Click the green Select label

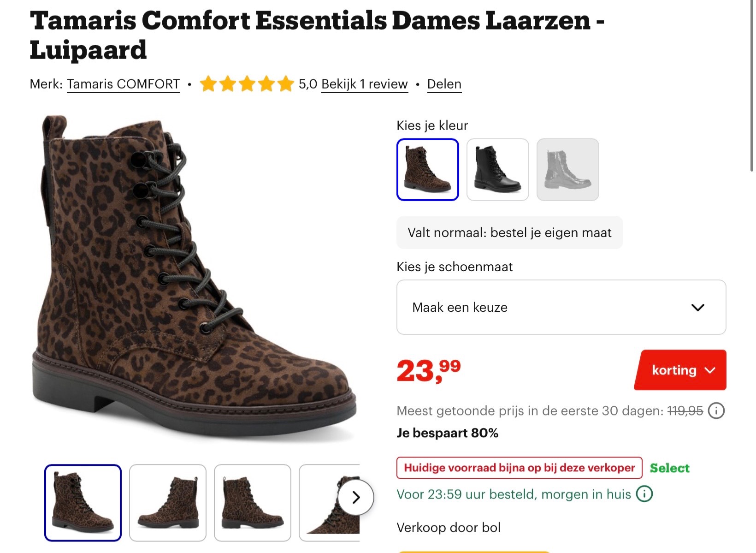point(669,468)
